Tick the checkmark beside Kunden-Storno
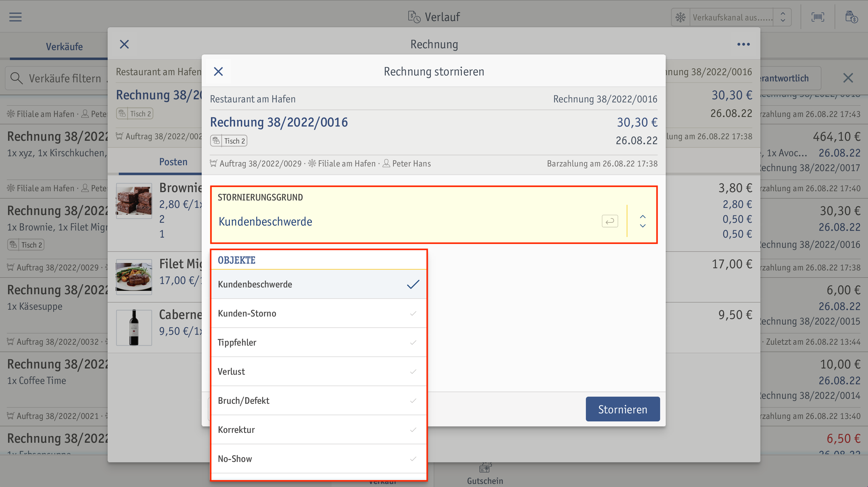Screen dimensions: 868x487 tap(413, 313)
